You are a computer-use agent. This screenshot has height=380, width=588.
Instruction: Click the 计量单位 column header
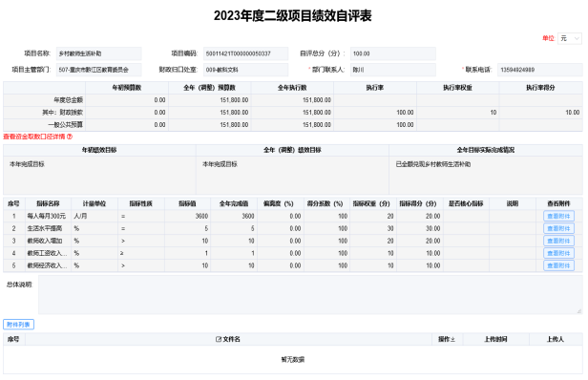pyautogui.click(x=94, y=203)
